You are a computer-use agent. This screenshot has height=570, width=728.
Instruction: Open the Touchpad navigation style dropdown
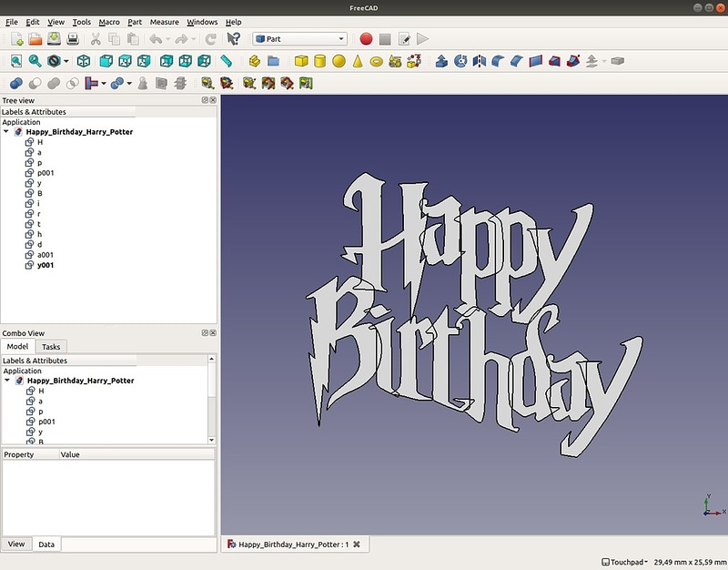[x=625, y=562]
